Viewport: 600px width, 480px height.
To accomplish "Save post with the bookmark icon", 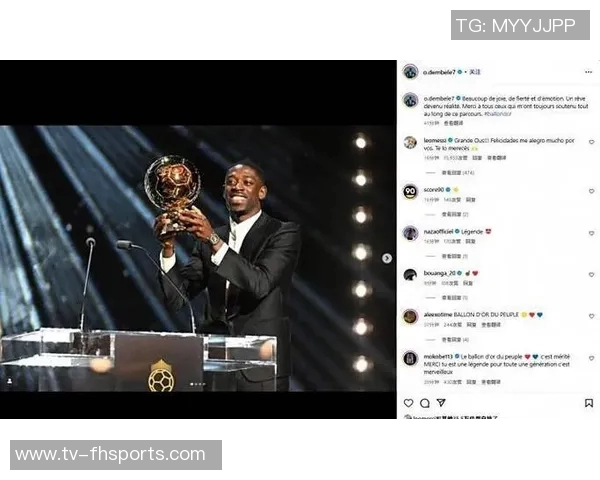I will 589,403.
